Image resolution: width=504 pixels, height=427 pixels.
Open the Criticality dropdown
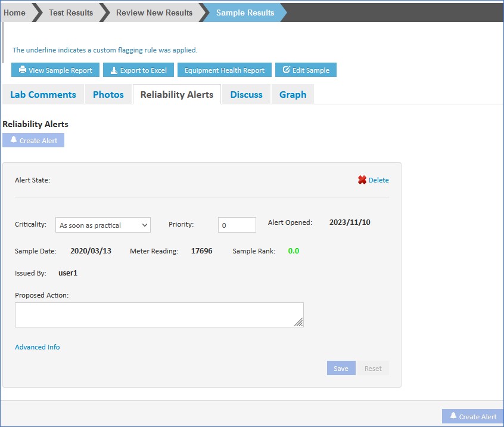coord(102,225)
